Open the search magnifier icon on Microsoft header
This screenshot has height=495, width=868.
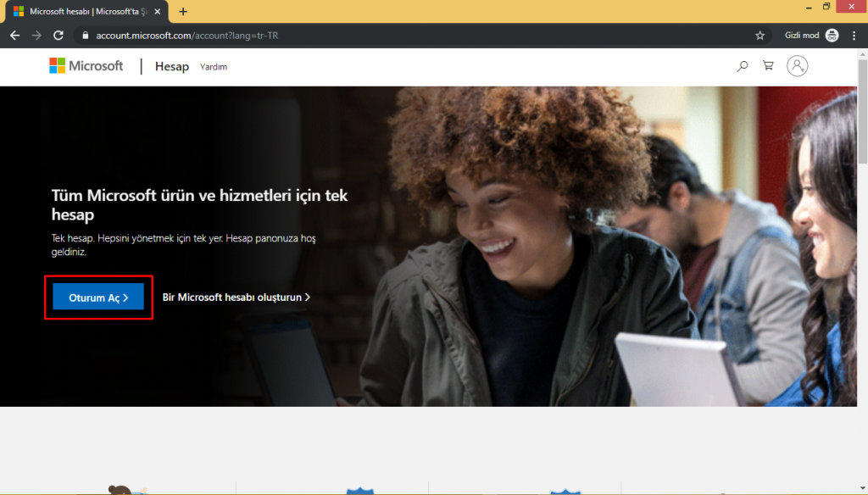coord(743,66)
